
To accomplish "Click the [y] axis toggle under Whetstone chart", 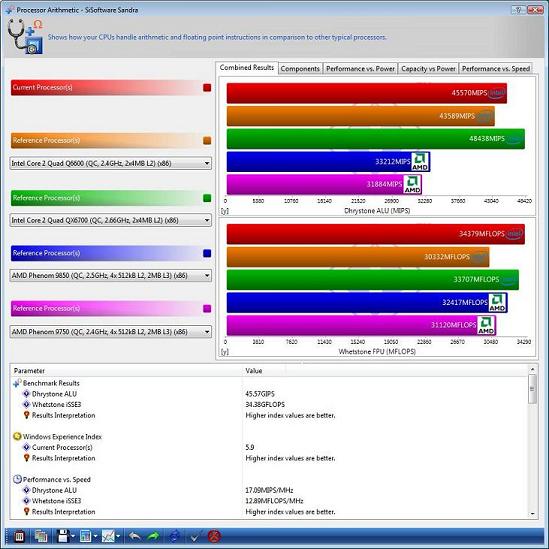I will [x=225, y=352].
